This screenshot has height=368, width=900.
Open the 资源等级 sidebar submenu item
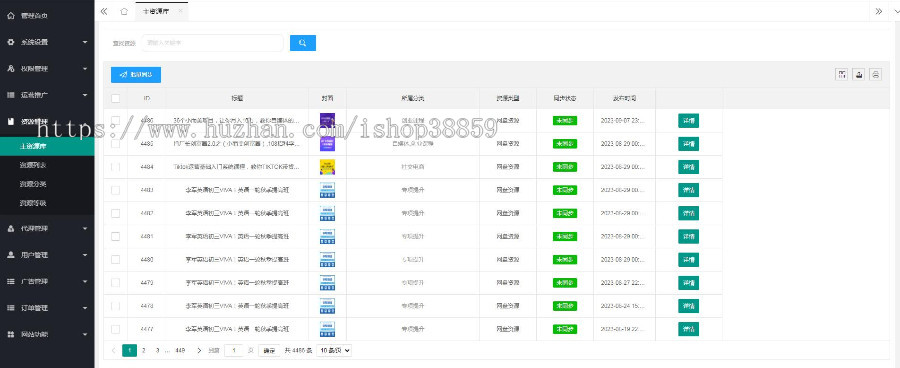[47, 203]
